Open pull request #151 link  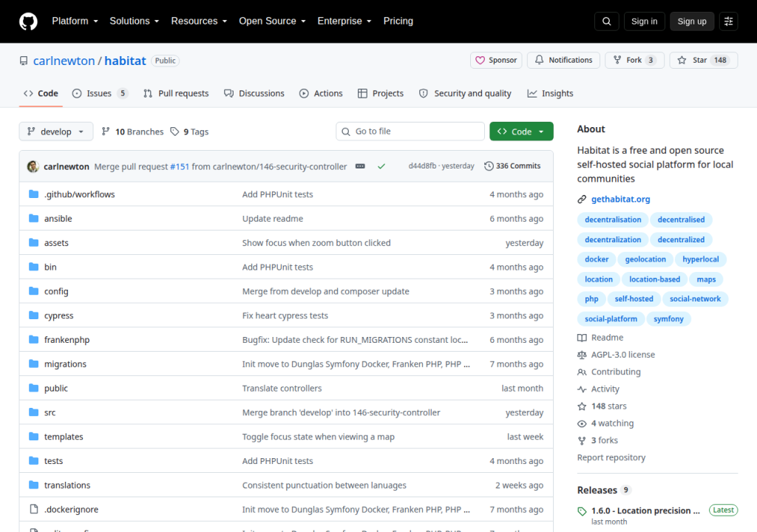coord(180,166)
